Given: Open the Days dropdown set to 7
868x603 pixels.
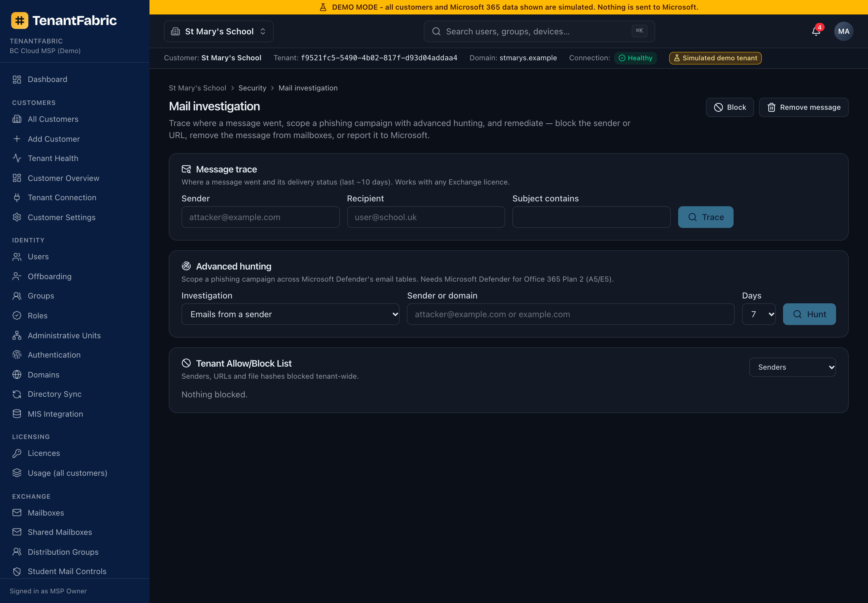Looking at the screenshot, I should (759, 314).
